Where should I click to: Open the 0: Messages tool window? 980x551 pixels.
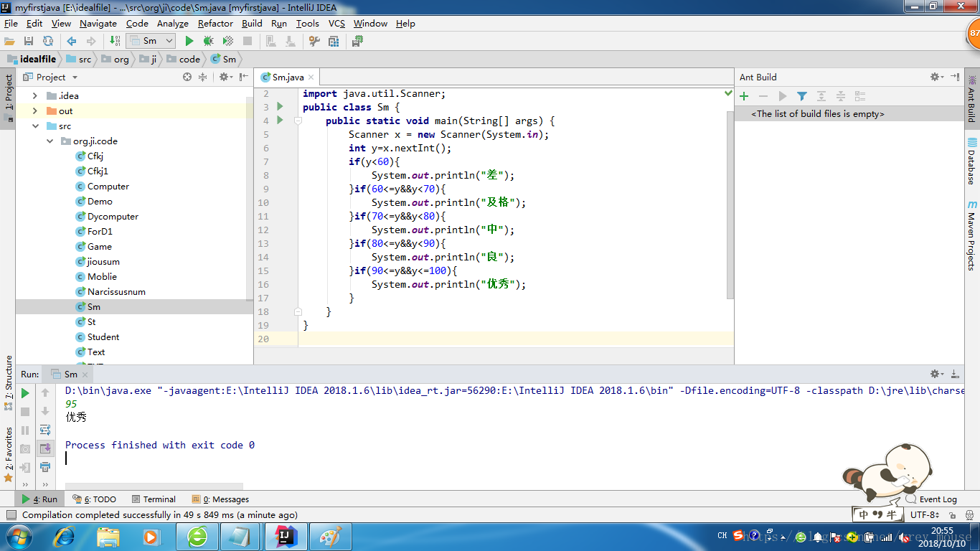(x=221, y=499)
